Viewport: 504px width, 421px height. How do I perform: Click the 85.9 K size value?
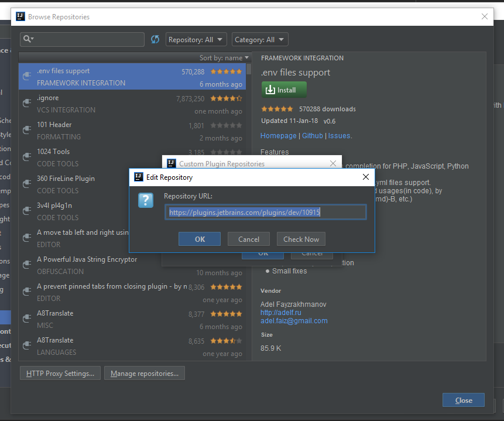point(270,348)
